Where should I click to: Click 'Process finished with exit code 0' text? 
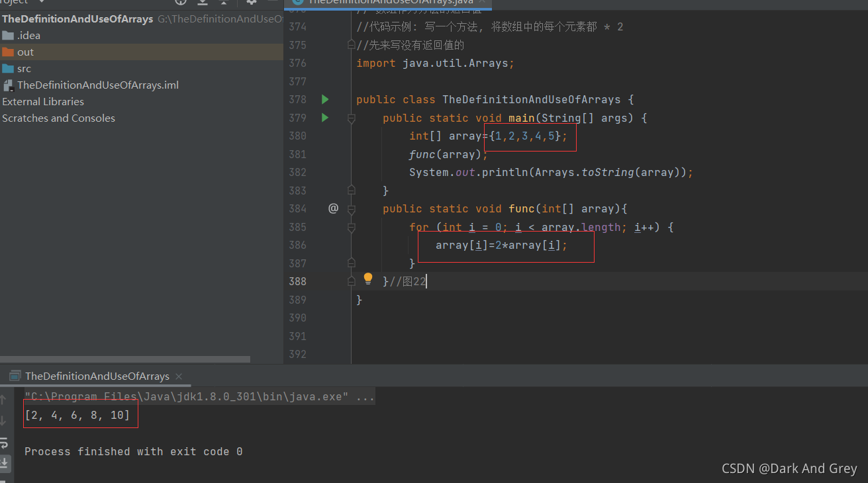click(x=133, y=451)
